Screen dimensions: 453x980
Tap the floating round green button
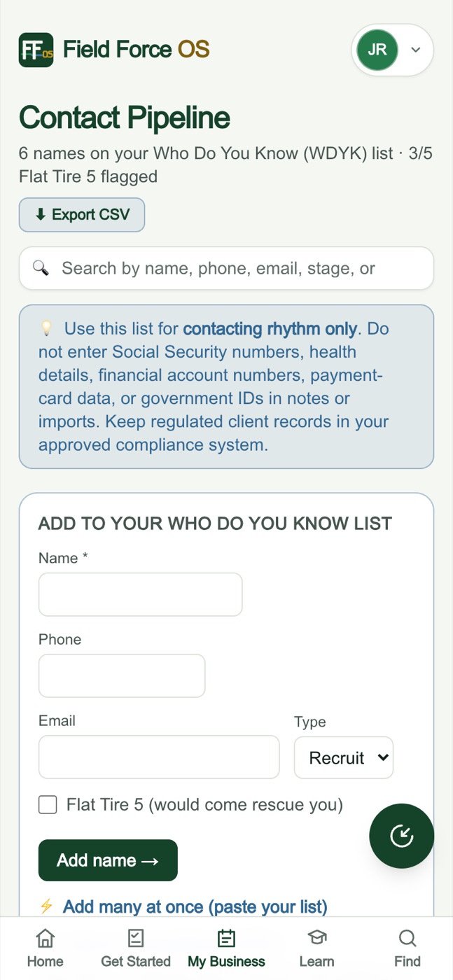tap(402, 836)
